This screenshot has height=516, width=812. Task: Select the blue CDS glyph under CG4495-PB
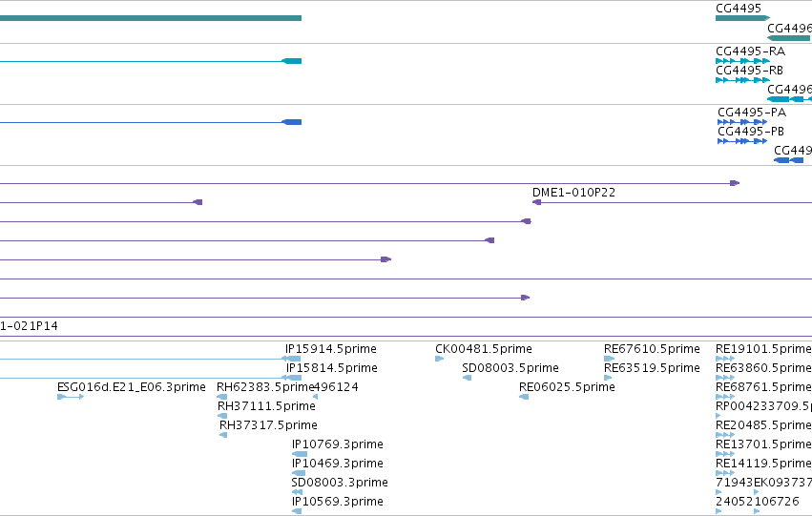742,141
